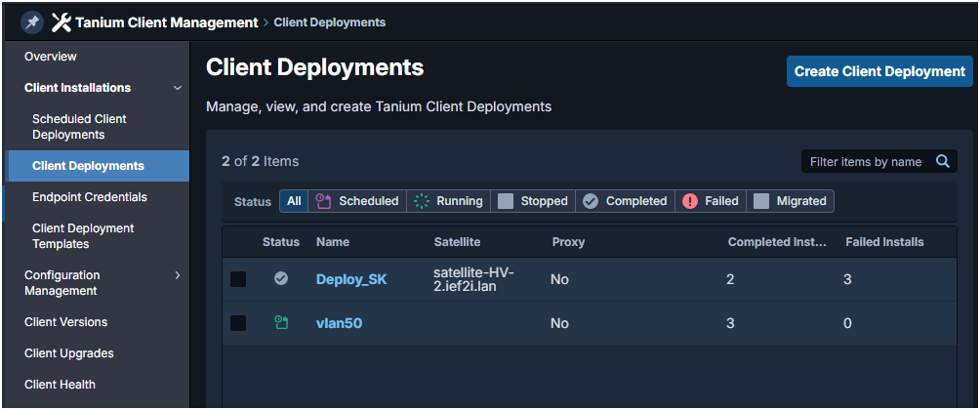Click the Filter items by name field
Image resolution: width=980 pixels, height=410 pixels.
pos(865,161)
